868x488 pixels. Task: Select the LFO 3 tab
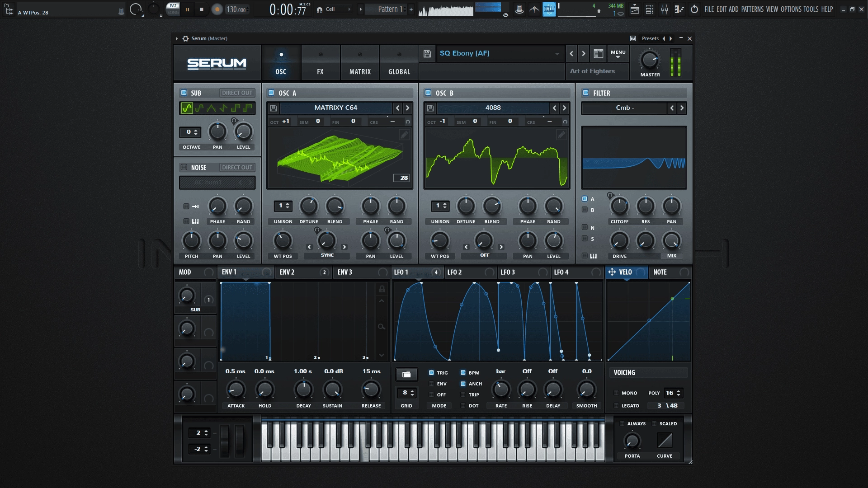pyautogui.click(x=524, y=272)
